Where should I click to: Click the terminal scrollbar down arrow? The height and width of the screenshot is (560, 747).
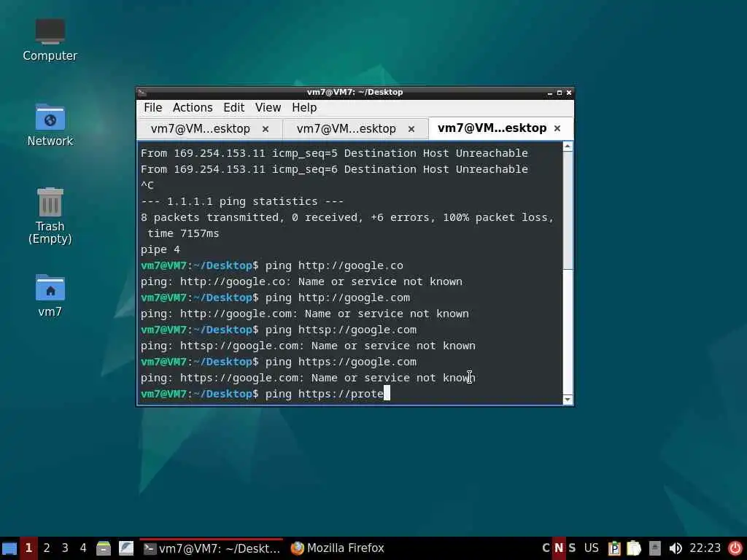[568, 400]
